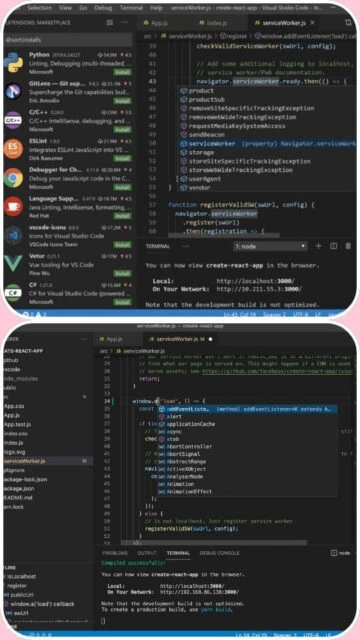The width and height of the screenshot is (360, 640).
Task: Install the GitLens extension
Action: [122, 101]
